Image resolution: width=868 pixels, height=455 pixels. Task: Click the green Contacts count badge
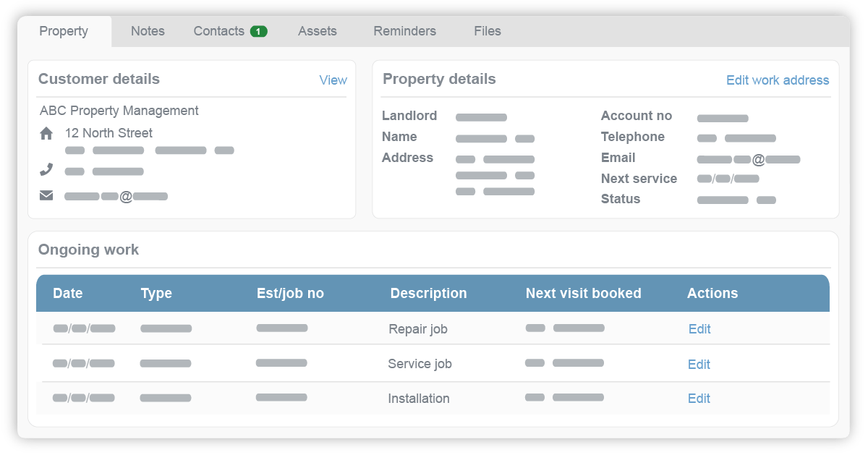(258, 31)
